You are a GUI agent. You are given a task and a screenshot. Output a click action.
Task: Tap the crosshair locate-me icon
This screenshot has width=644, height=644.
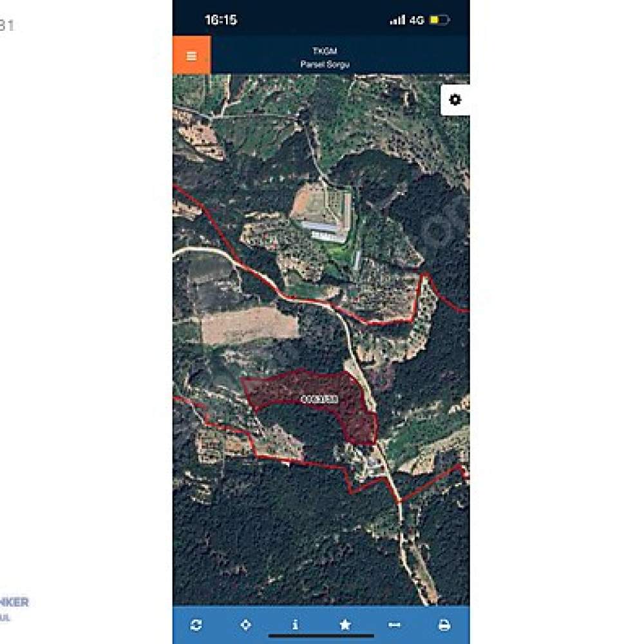point(245,625)
